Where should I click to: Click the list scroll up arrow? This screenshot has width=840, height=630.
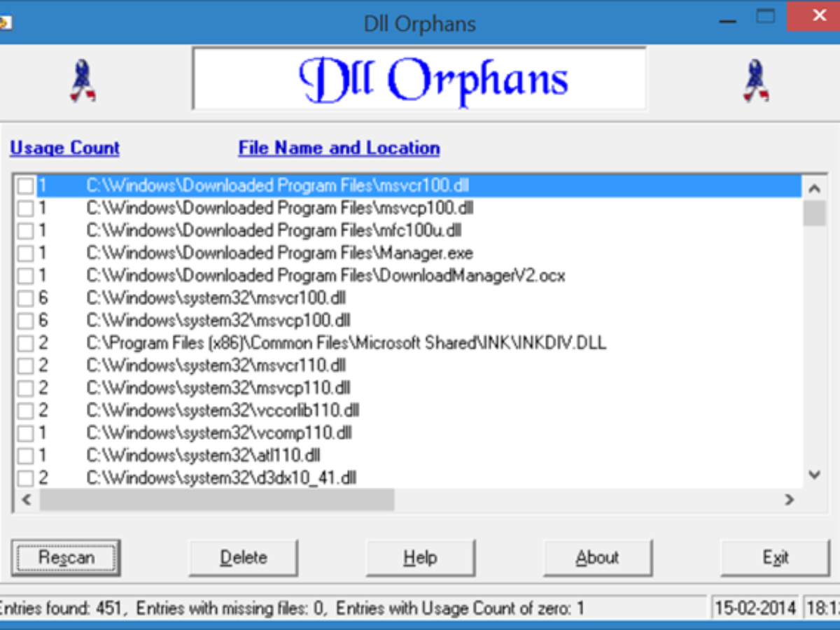click(814, 188)
